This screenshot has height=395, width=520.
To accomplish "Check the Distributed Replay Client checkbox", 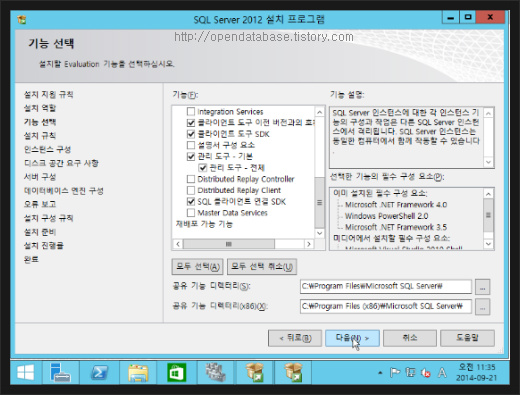I will 191,190.
